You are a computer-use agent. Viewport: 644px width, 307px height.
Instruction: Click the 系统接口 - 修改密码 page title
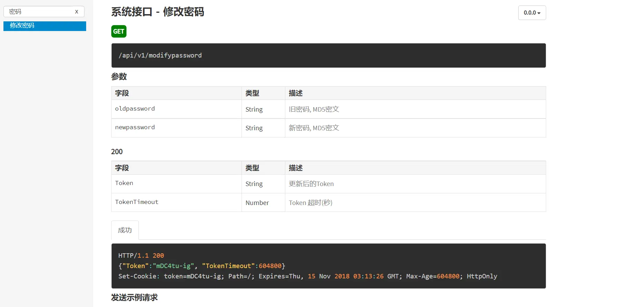click(157, 12)
